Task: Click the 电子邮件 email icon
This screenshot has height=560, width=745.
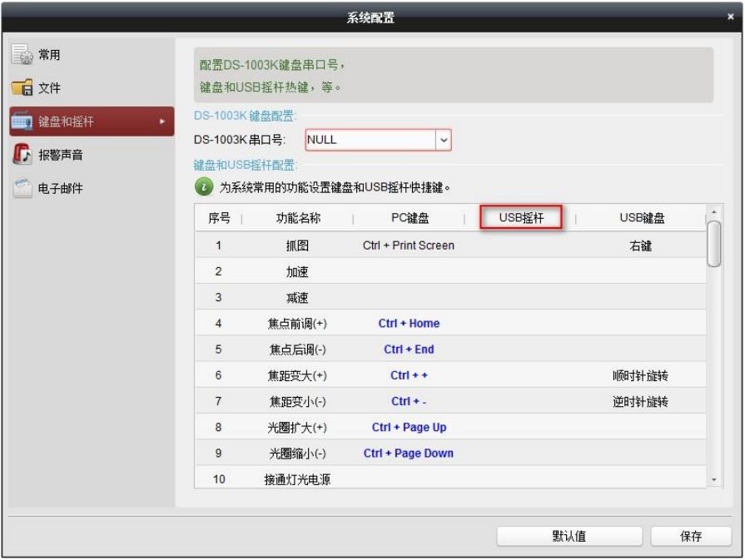Action: click(x=22, y=189)
